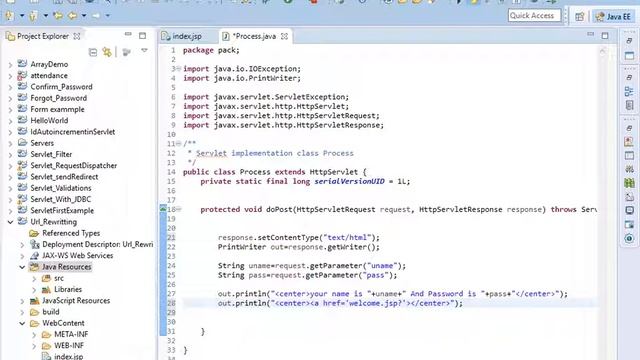Restore the Markers stack in right trim bar
Viewport: 640px width, 360px height.
click(x=629, y=128)
